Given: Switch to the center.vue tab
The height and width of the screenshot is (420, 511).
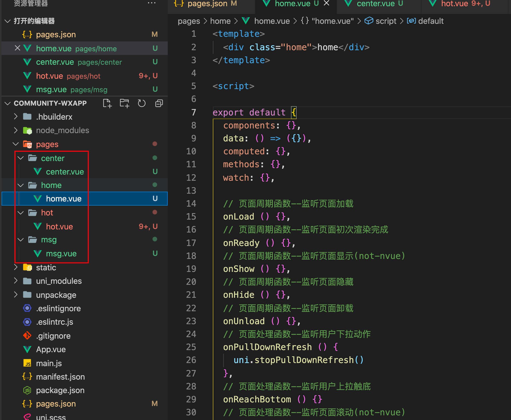Looking at the screenshot, I should tap(375, 4).
